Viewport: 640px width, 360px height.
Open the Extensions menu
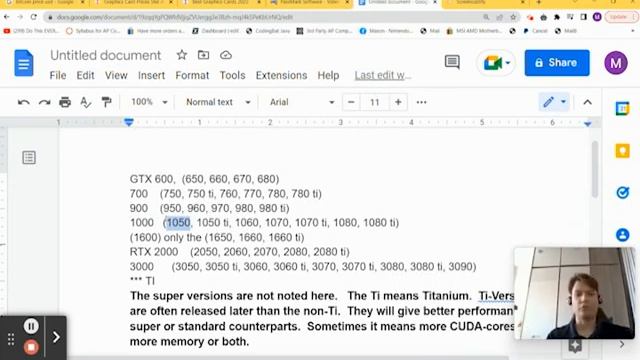point(281,76)
